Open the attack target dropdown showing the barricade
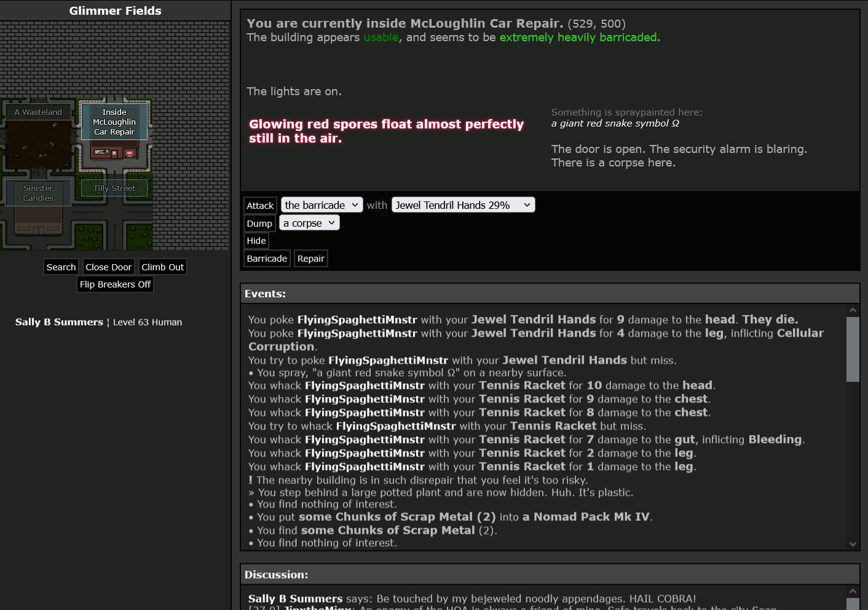 (322, 205)
